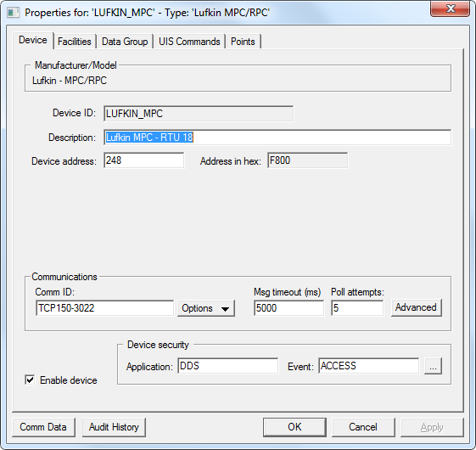
Task: Click the disabled Apply button
Action: tap(432, 427)
